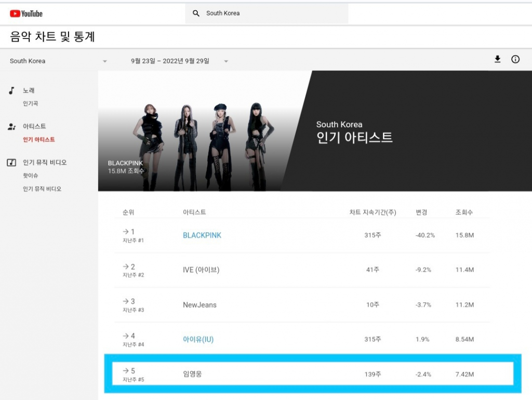Click the 11.4M views value
532x400 pixels.
click(464, 270)
